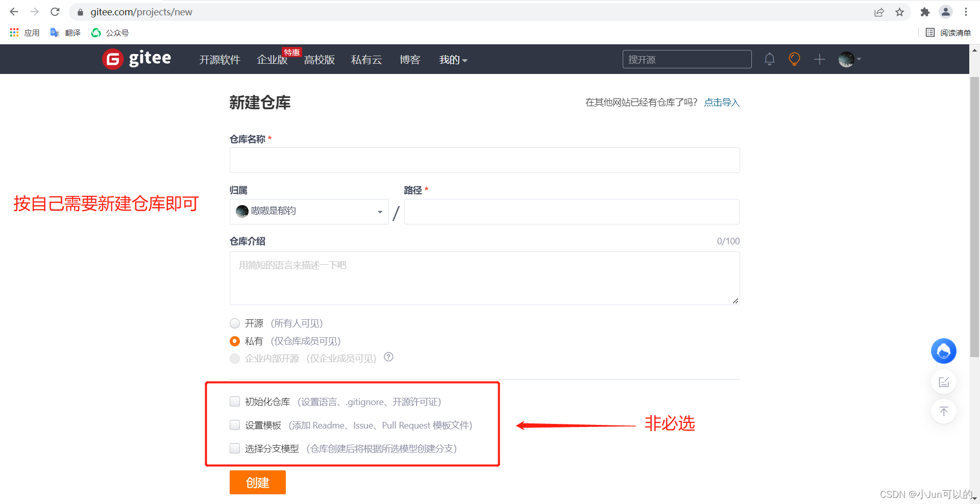Click the 仓库名称 input field

tap(484, 160)
